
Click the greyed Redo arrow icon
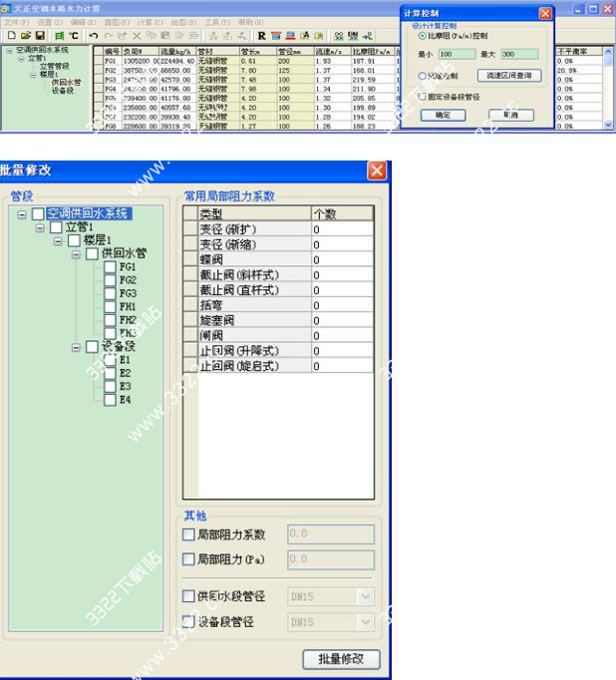[108, 36]
